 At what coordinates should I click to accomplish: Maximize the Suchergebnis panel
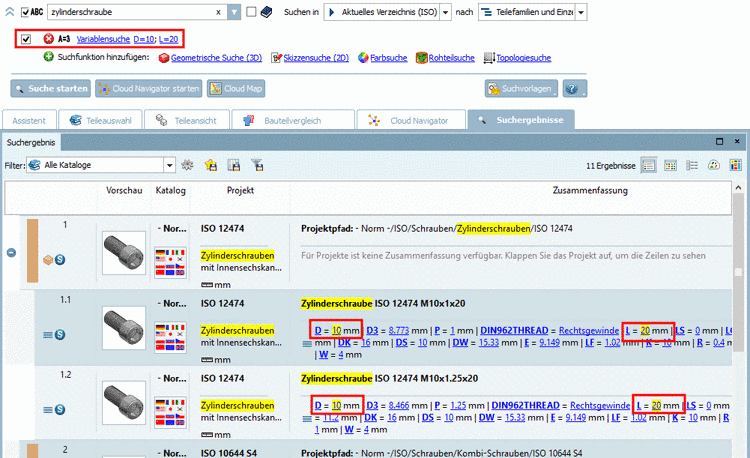pyautogui.click(x=719, y=142)
